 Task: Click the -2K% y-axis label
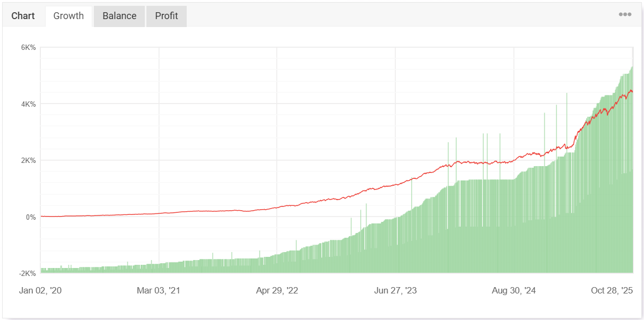(x=27, y=273)
